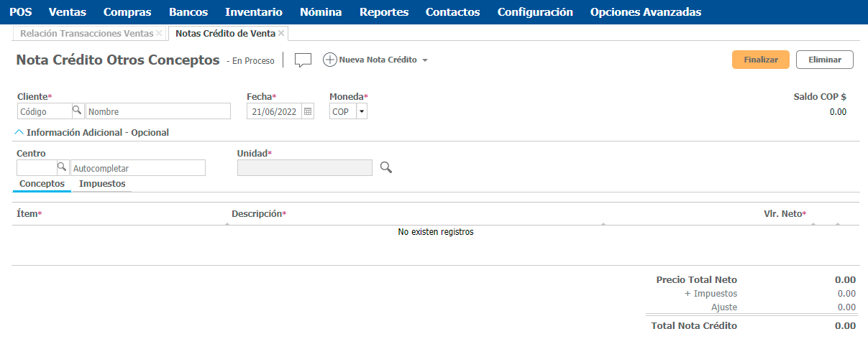Screen dimensions: 868x339
Task: Click the Cliente code search magnifier
Action: [x=77, y=111]
